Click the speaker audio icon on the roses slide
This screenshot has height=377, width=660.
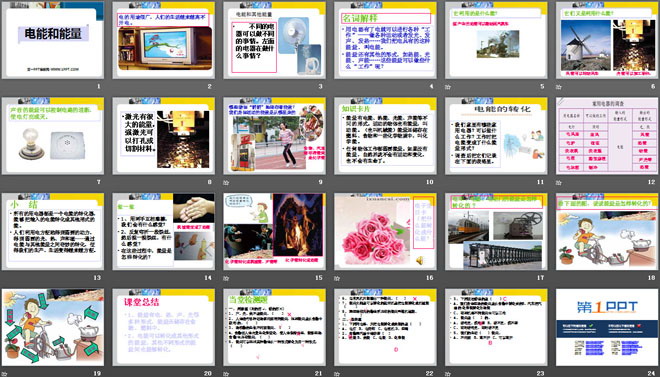[x=419, y=261]
